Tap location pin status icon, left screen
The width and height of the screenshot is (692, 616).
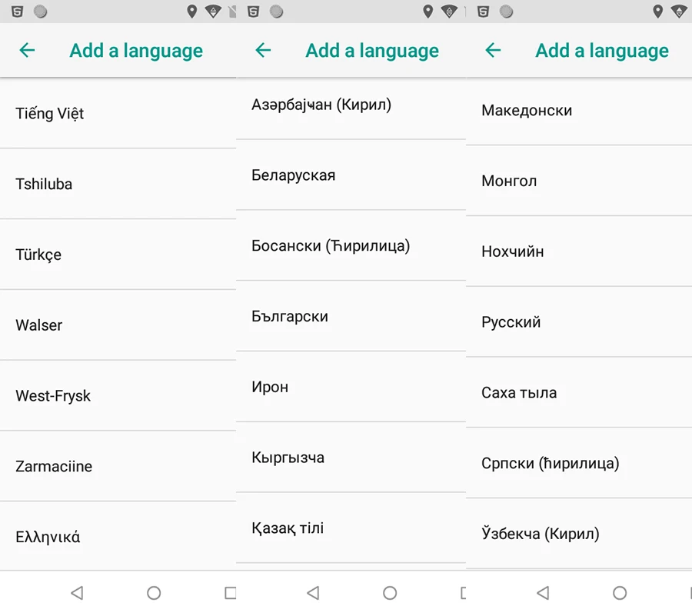pyautogui.click(x=191, y=12)
